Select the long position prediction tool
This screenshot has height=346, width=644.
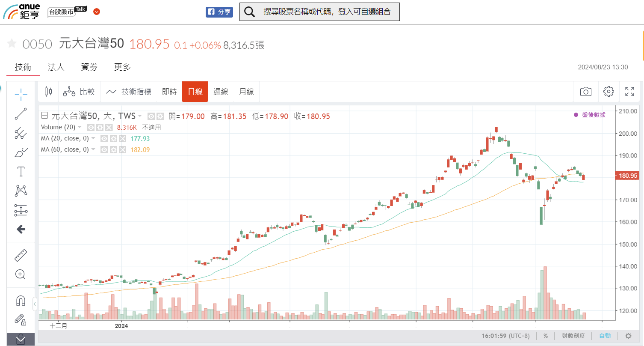click(21, 210)
